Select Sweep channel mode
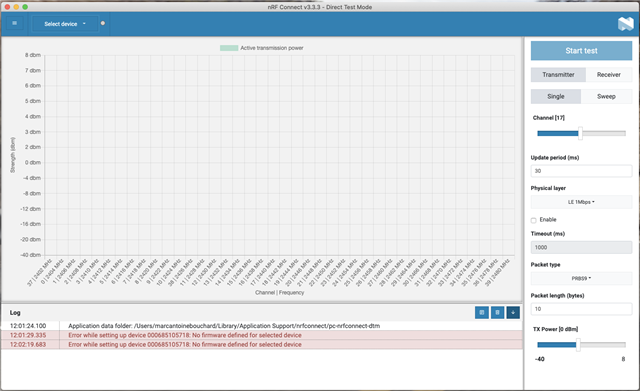Image resolution: width=640 pixels, height=391 pixels. coord(606,96)
